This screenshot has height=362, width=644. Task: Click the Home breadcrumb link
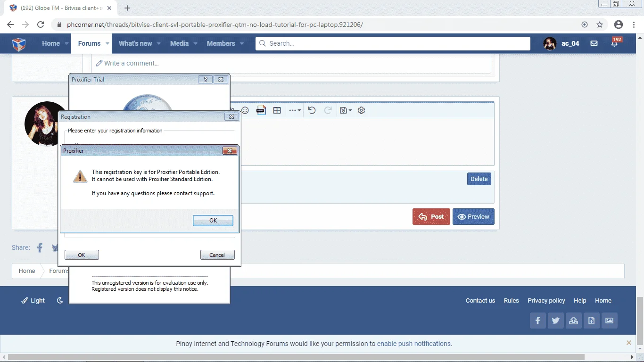pyautogui.click(x=27, y=271)
